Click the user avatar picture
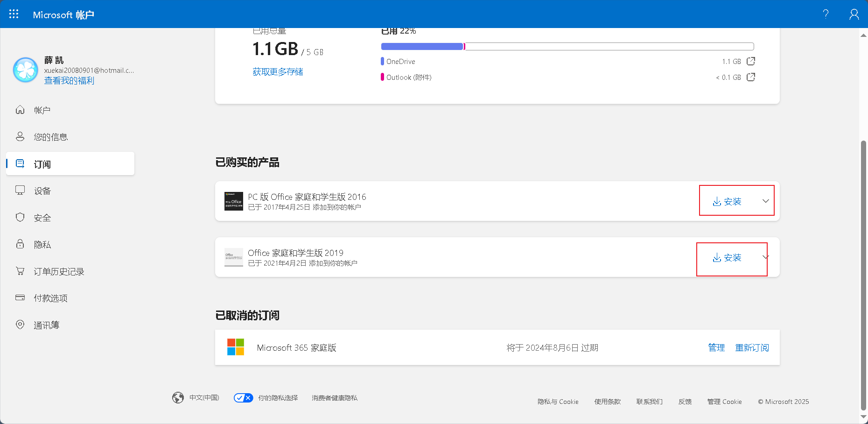This screenshot has width=868, height=424. coord(26,70)
